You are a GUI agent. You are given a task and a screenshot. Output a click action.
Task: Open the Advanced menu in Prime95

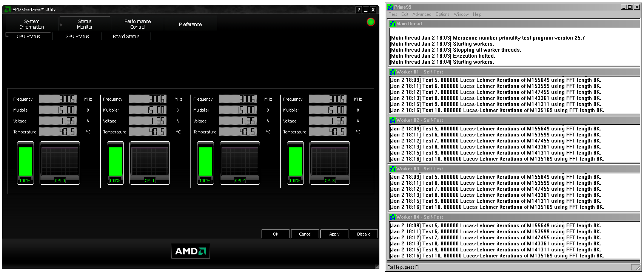coord(422,14)
